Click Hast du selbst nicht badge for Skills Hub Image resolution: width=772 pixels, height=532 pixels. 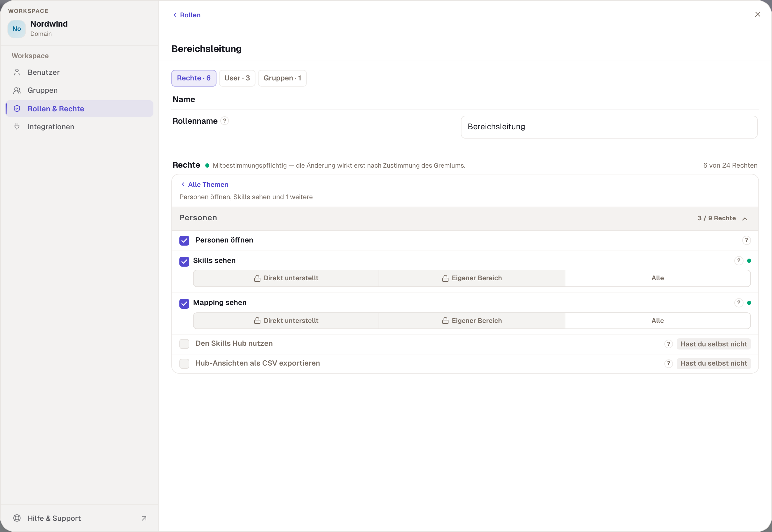pos(713,344)
